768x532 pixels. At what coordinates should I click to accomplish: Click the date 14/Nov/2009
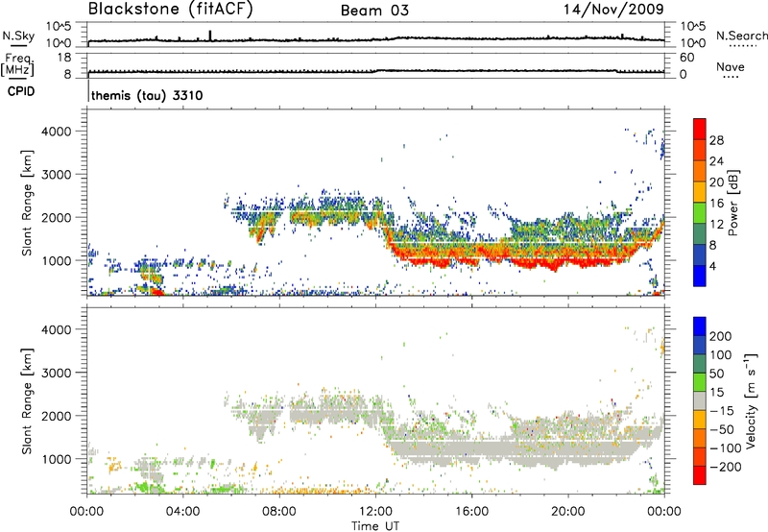(613, 9)
